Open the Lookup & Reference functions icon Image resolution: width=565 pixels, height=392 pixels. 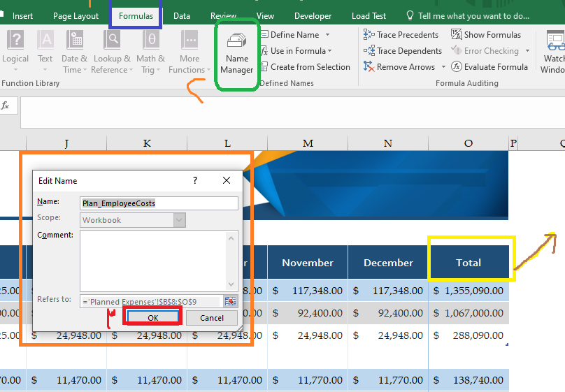coord(112,51)
